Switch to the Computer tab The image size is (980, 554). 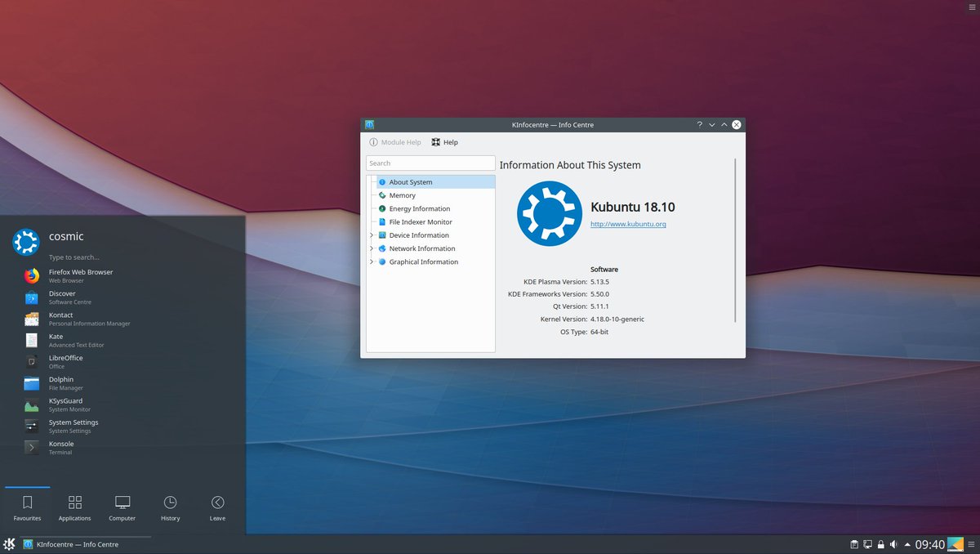tap(122, 508)
